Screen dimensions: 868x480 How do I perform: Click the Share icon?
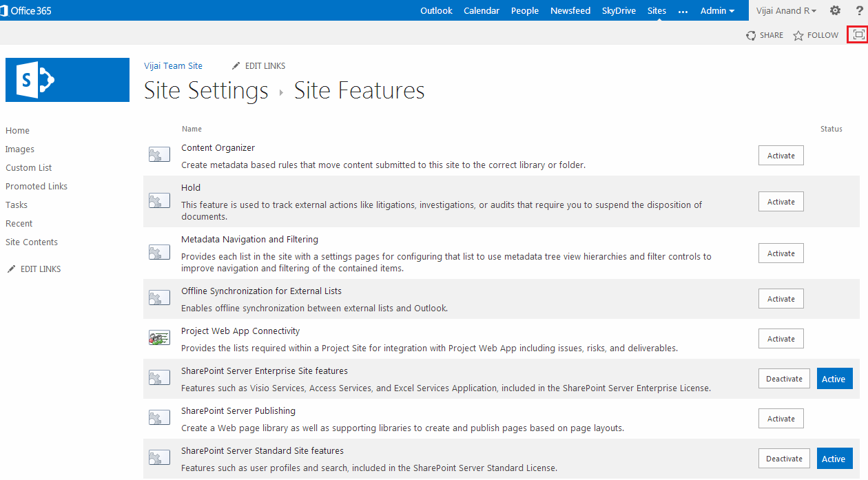(x=751, y=35)
